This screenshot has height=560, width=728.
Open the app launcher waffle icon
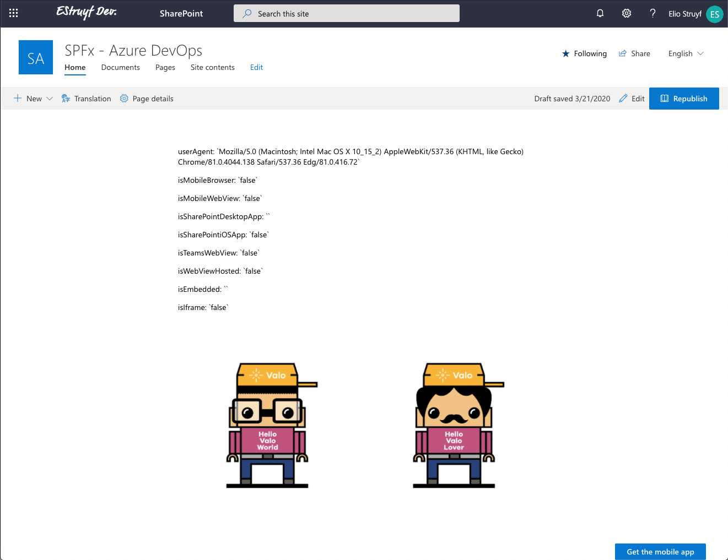point(14,13)
